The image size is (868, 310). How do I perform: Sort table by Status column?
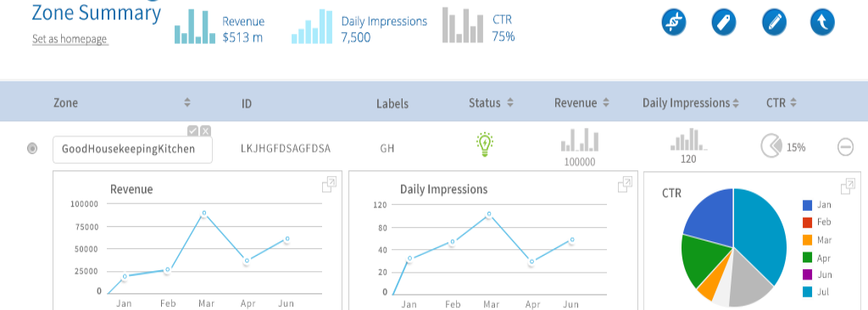coord(509,102)
